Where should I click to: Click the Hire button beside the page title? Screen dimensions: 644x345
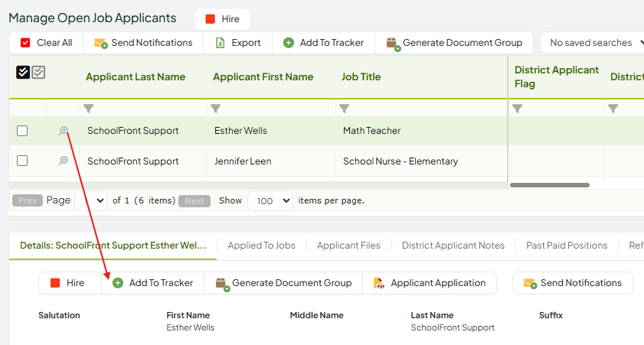coord(222,19)
